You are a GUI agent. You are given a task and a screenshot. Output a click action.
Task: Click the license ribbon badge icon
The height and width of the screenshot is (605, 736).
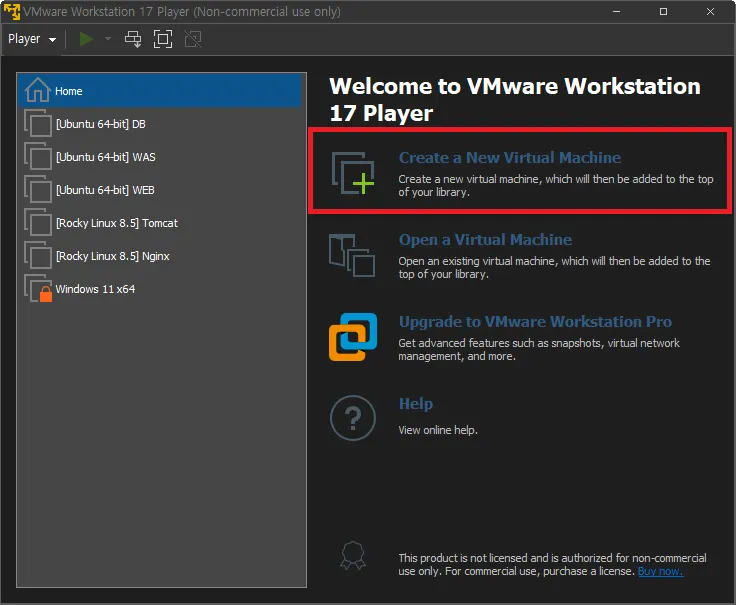coord(353,556)
